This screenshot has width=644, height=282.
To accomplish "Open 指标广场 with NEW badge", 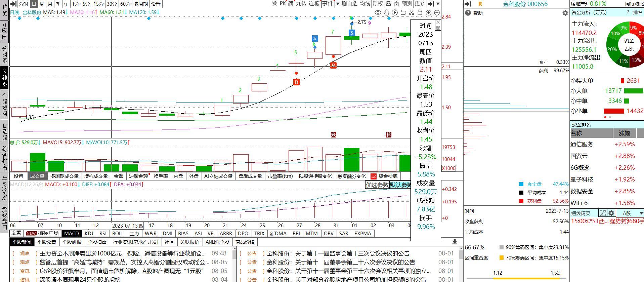I will (x=42, y=233).
